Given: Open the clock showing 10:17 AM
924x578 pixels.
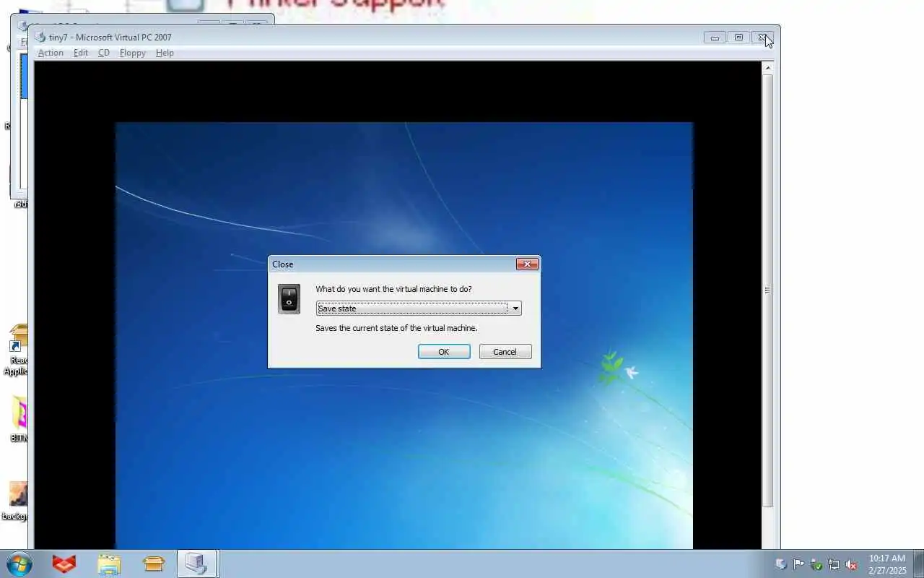Looking at the screenshot, I should click(887, 564).
